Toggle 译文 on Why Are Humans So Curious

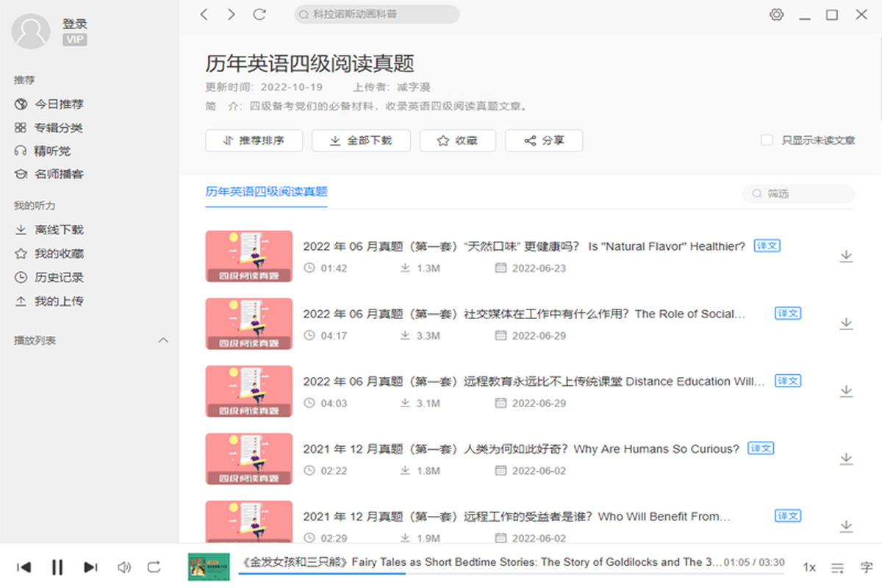(761, 448)
